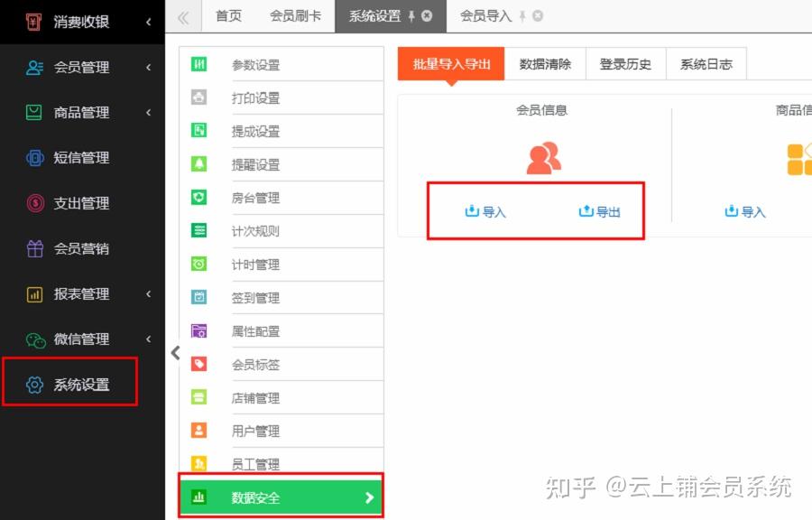Open 房台管理 in settings list
Screen dimensions: 812x520
(281, 198)
